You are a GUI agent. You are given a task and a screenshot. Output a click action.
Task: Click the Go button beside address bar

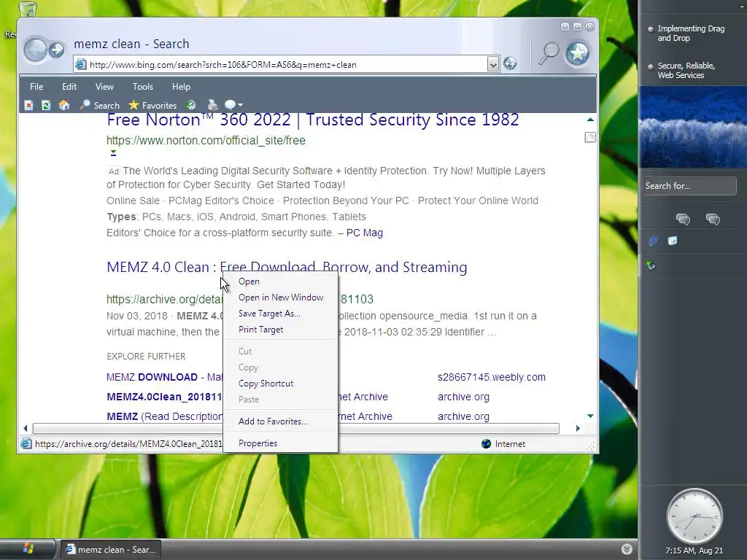point(510,63)
